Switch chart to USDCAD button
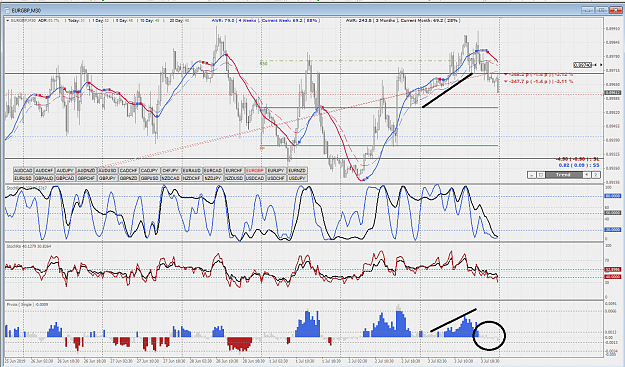 click(x=255, y=178)
